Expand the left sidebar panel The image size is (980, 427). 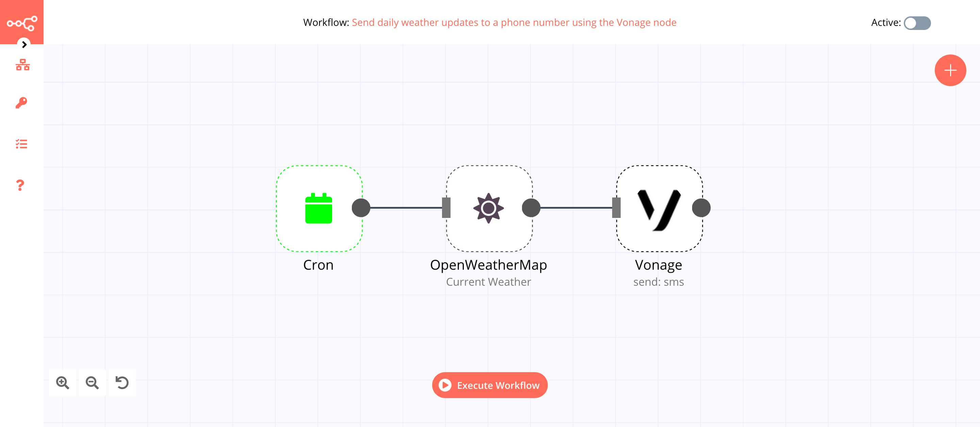coord(24,44)
